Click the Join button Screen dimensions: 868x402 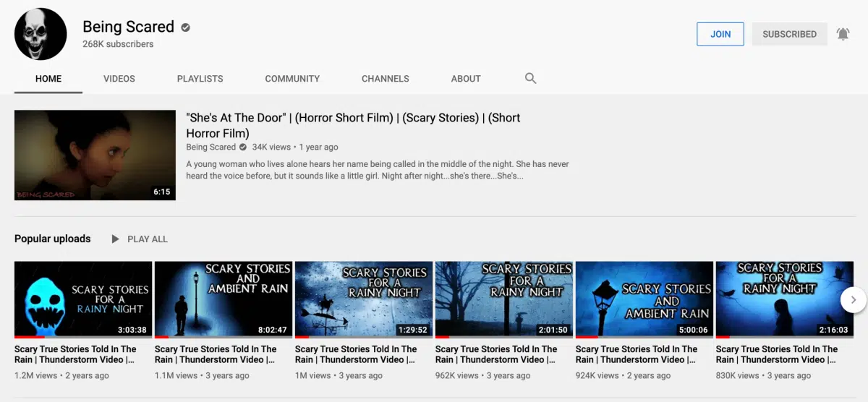tap(720, 34)
